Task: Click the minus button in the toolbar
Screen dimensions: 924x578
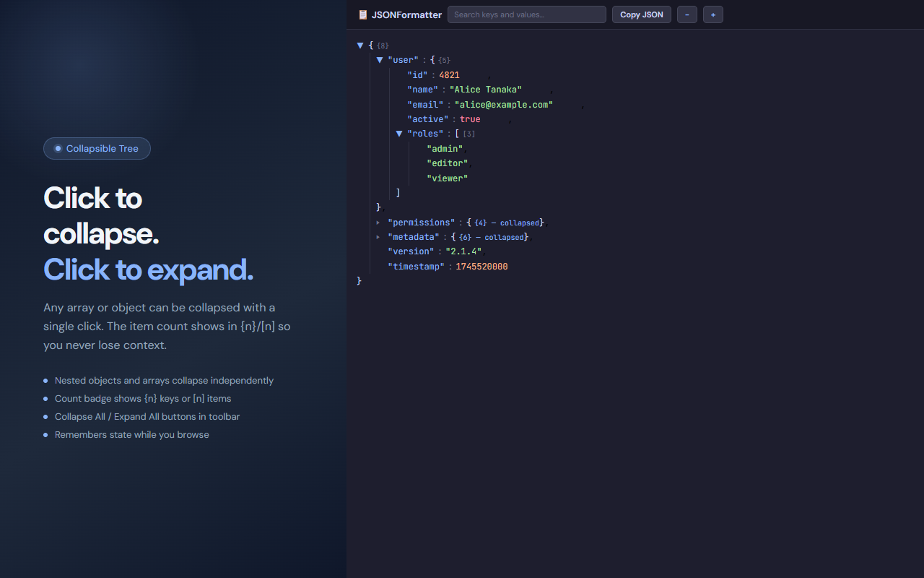Action: pos(687,14)
